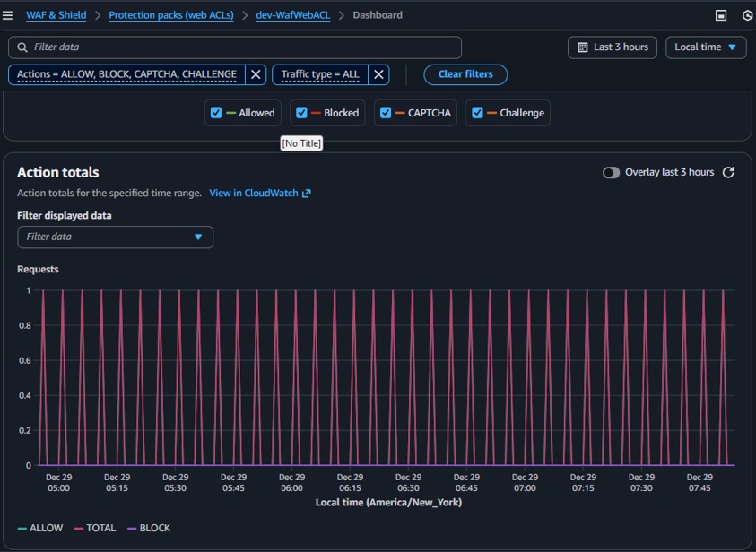Screen dimensions: 756x552
Task: Expand the Local time dropdown
Action: click(x=706, y=47)
